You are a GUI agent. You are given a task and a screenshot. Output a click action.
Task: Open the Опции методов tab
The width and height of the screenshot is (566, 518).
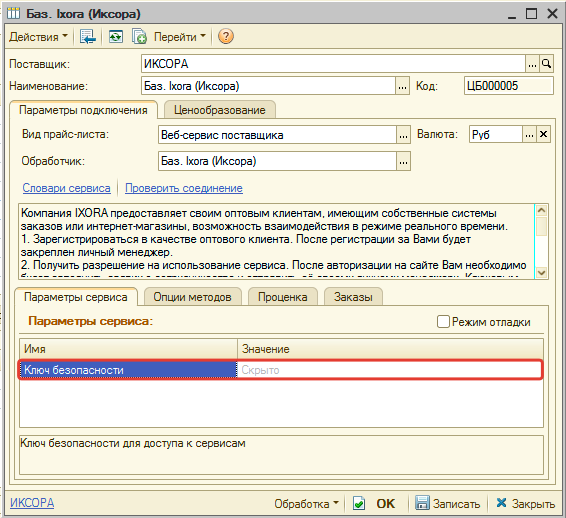(192, 297)
